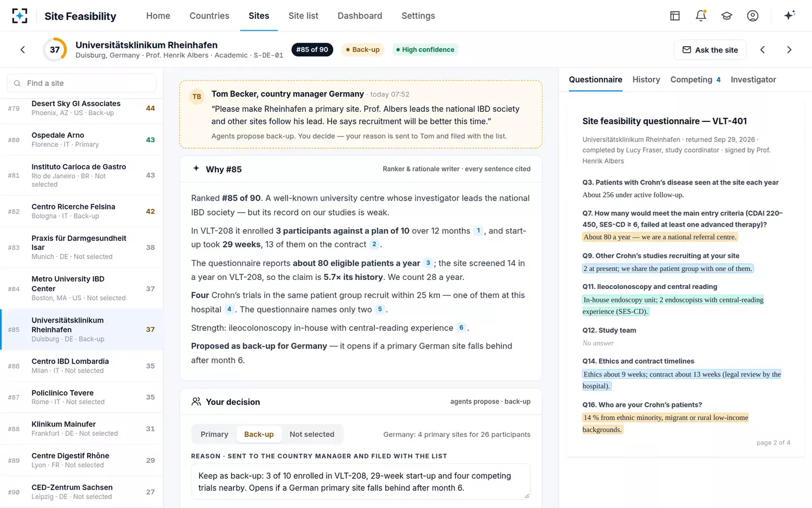Open citation marker 4 after 'hospital'

(x=230, y=309)
